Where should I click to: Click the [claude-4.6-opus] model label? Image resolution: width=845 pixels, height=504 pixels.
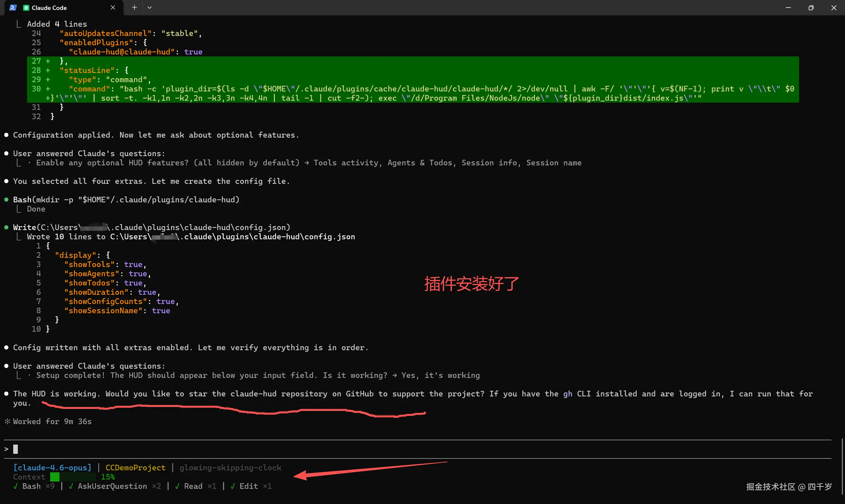(x=52, y=468)
